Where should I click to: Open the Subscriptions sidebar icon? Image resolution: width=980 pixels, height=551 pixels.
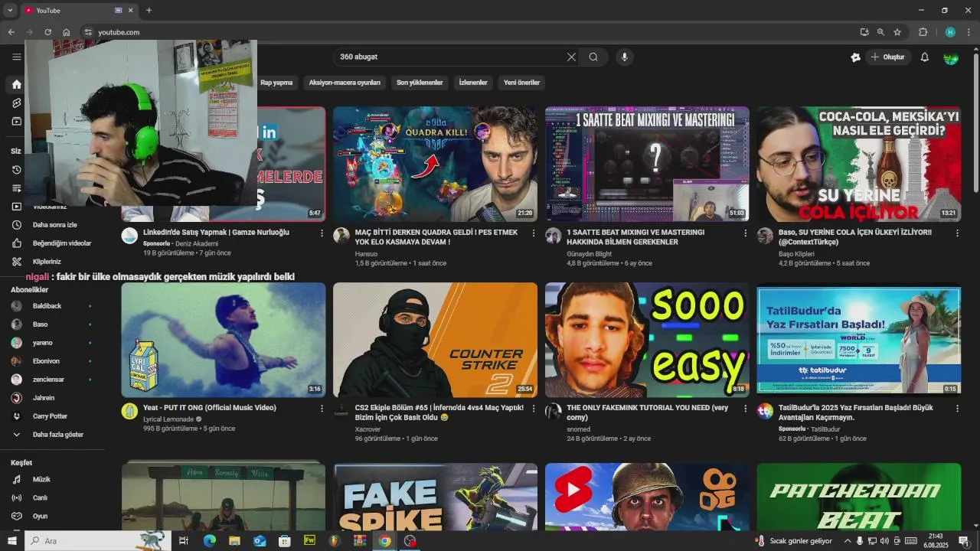16,121
